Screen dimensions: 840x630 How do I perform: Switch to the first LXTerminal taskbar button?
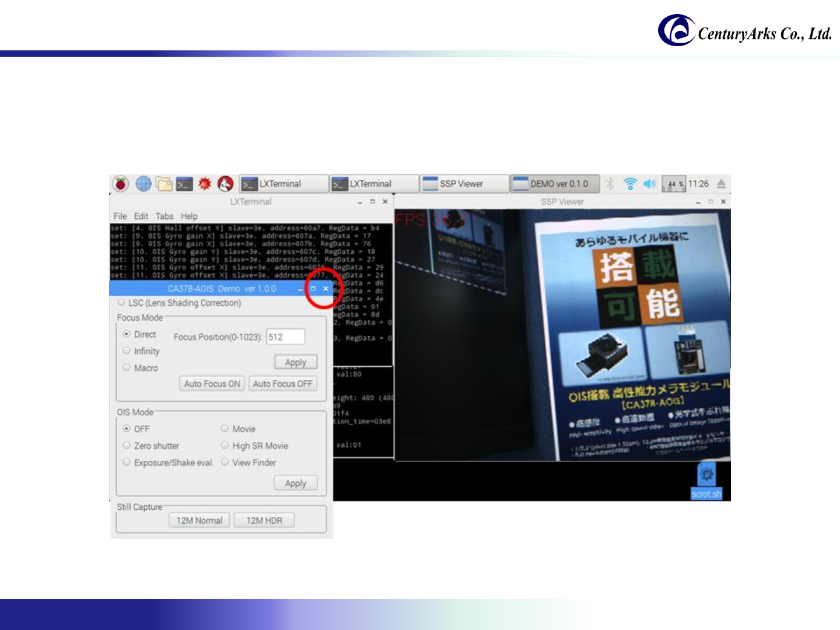[x=283, y=184]
